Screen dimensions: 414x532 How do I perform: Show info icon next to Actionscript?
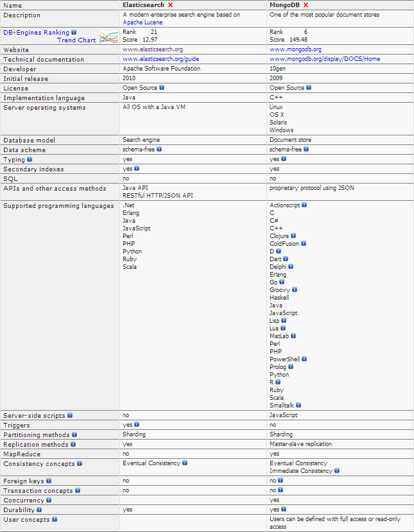coord(304,205)
